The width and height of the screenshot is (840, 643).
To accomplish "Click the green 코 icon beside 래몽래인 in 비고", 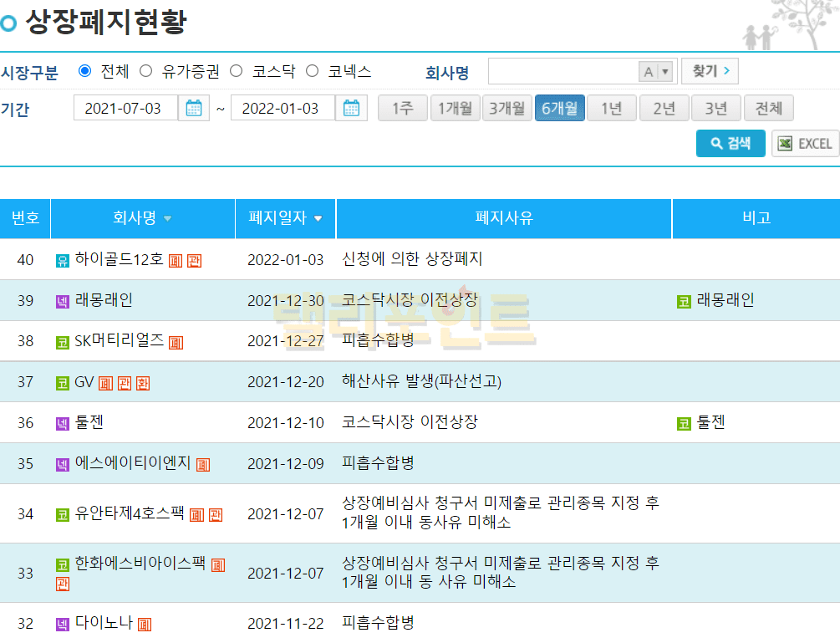I will click(684, 302).
